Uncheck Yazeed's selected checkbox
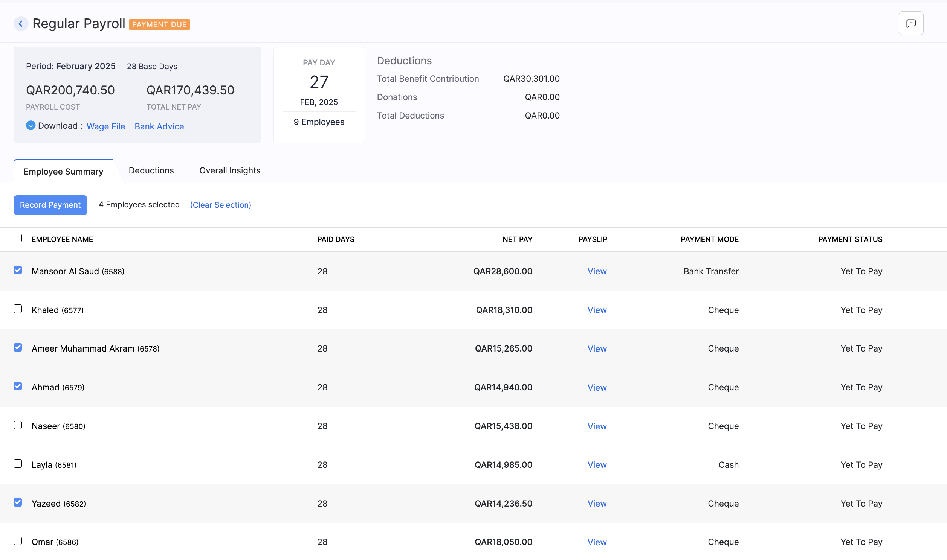The image size is (947, 560). click(x=18, y=503)
